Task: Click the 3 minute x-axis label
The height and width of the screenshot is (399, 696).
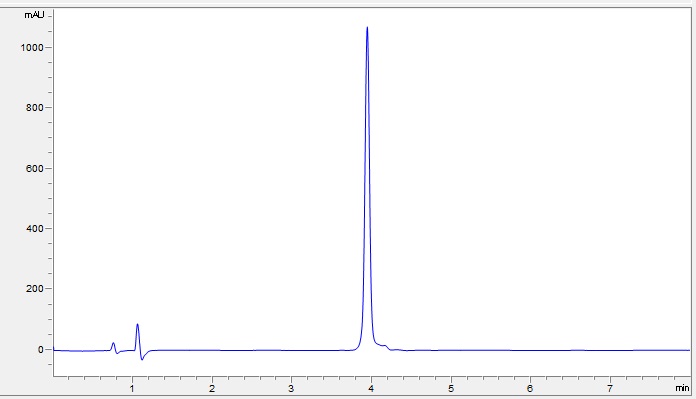Action: coord(291,388)
